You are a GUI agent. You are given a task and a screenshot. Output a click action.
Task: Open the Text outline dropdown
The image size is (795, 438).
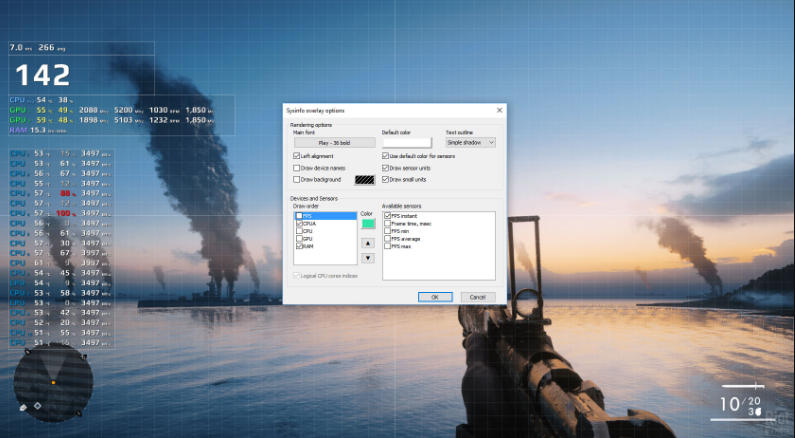(x=470, y=143)
